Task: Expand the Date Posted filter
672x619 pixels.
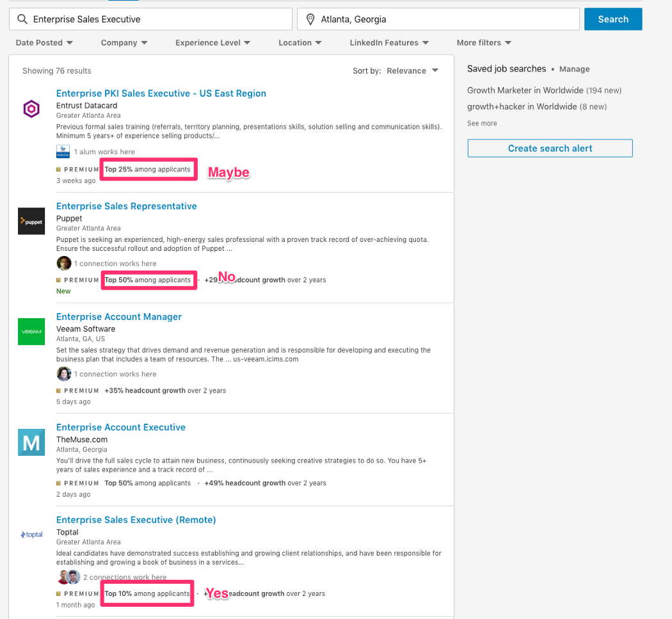Action: click(x=44, y=42)
